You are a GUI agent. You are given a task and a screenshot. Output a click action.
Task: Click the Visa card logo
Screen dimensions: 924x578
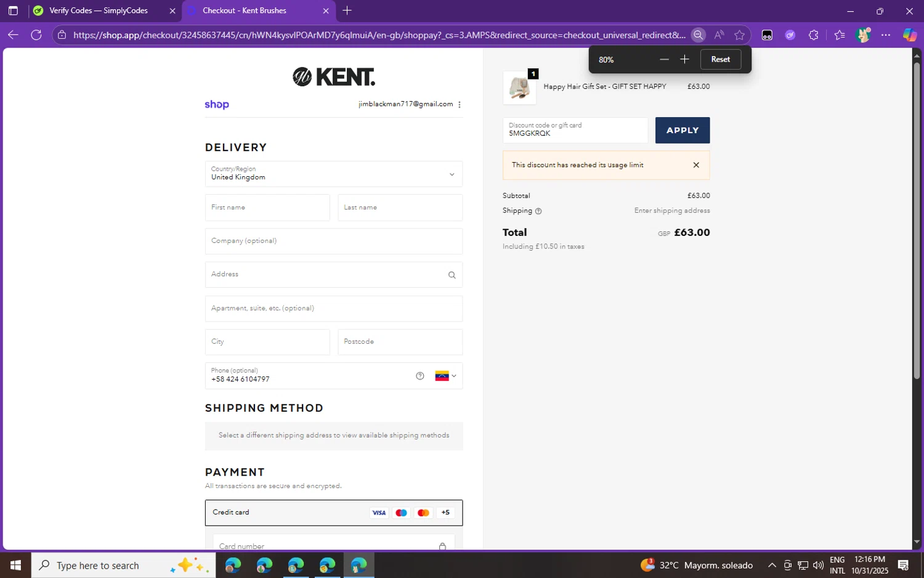pyautogui.click(x=379, y=513)
